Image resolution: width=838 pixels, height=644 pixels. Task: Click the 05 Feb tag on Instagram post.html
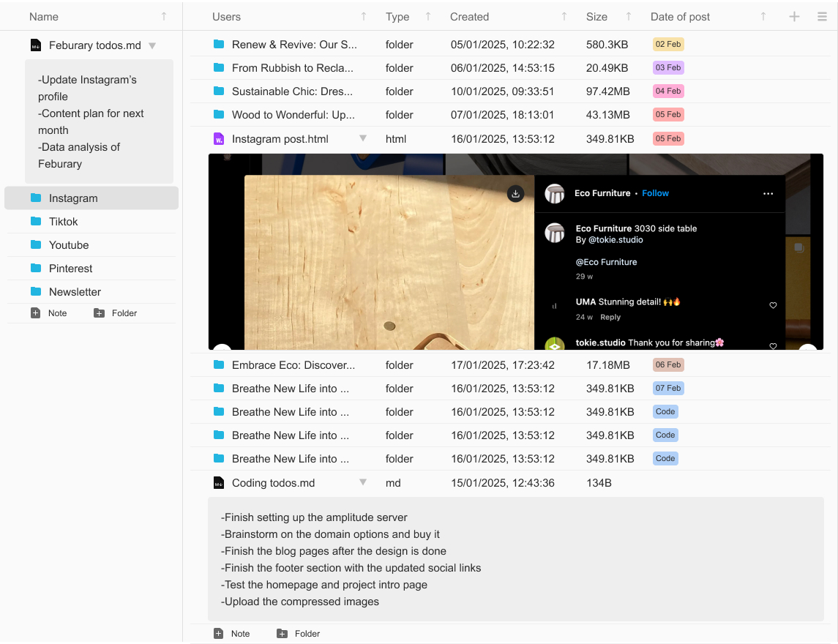pyautogui.click(x=668, y=138)
